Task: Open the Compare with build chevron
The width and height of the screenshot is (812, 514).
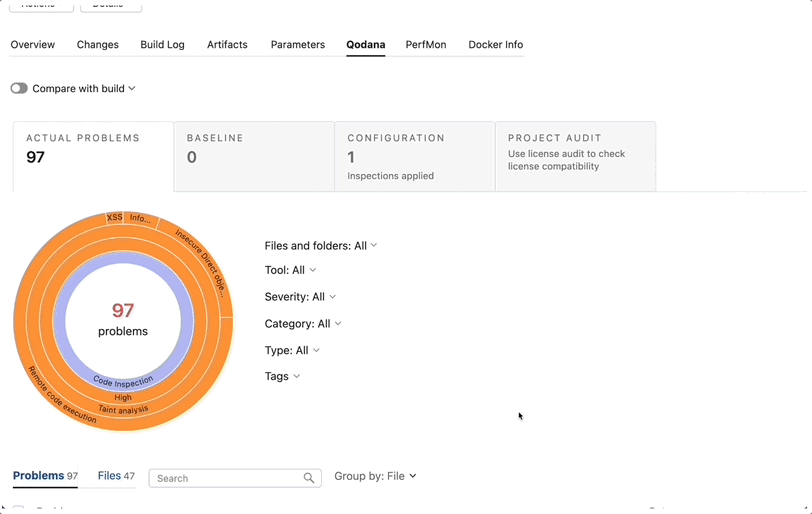Action: coord(132,89)
